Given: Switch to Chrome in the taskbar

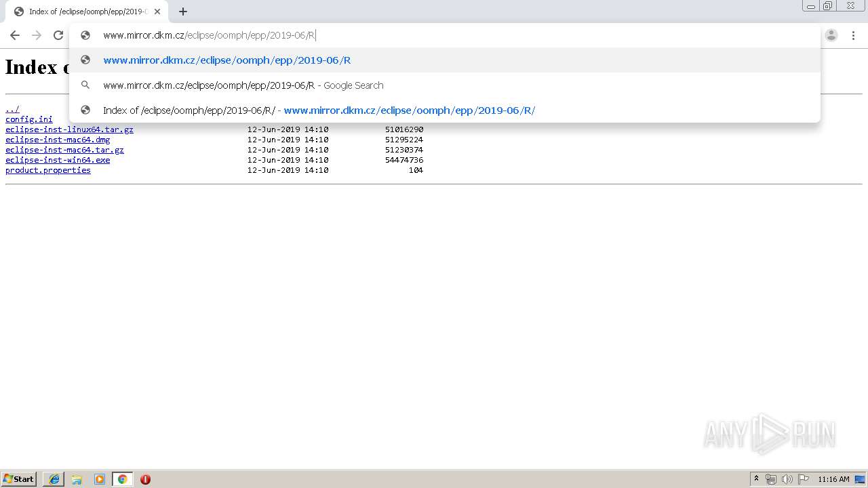Looking at the screenshot, I should point(122,479).
